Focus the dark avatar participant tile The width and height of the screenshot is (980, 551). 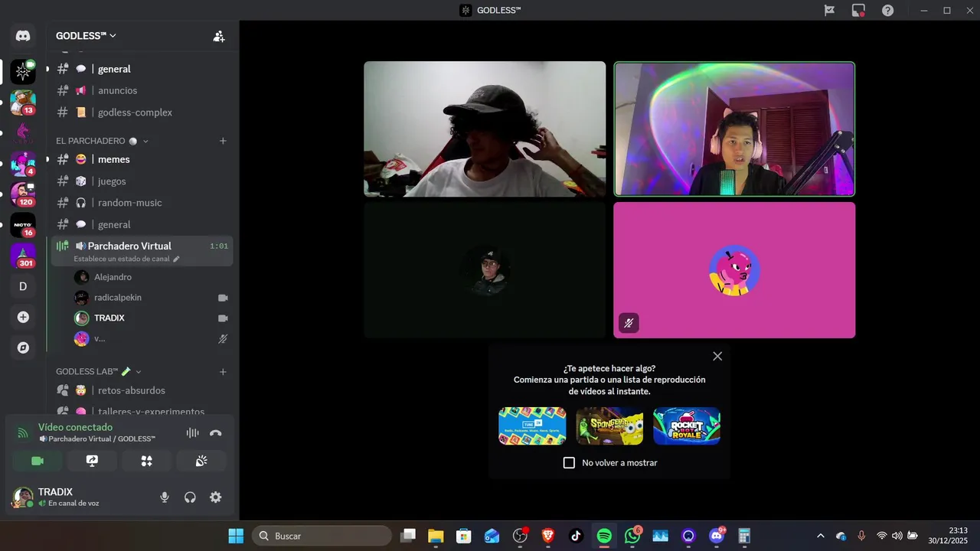485,270
